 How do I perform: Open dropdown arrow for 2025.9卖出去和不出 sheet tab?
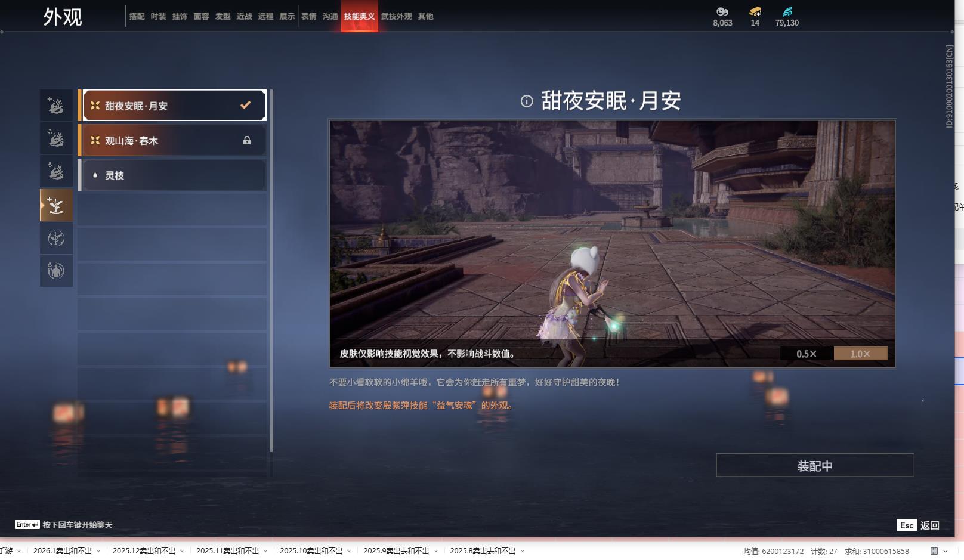(x=436, y=551)
